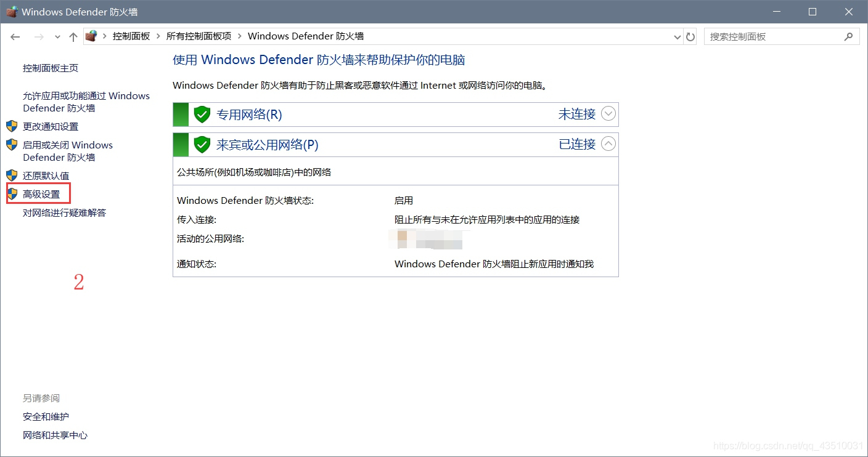Open 启用或关闭 Windows Defender 防火墙 link
The width and height of the screenshot is (868, 457).
pyautogui.click(x=68, y=151)
